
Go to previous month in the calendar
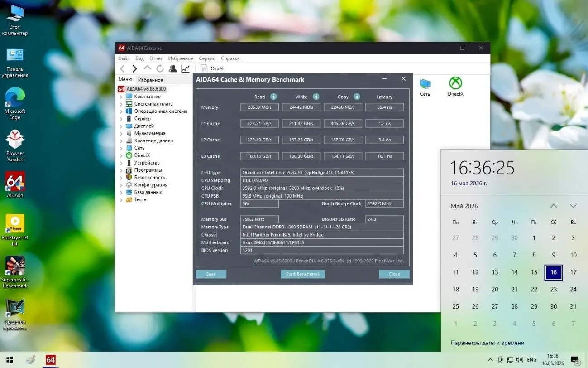pos(554,206)
